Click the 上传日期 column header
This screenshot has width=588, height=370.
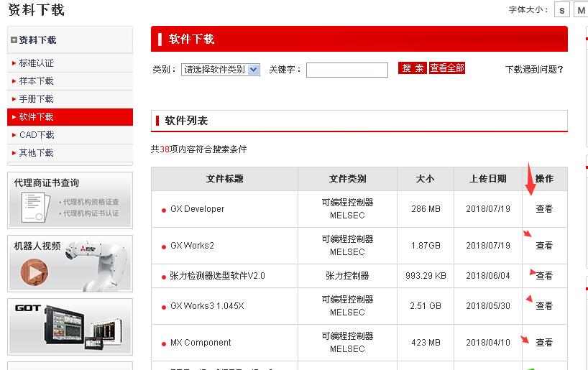point(488,179)
